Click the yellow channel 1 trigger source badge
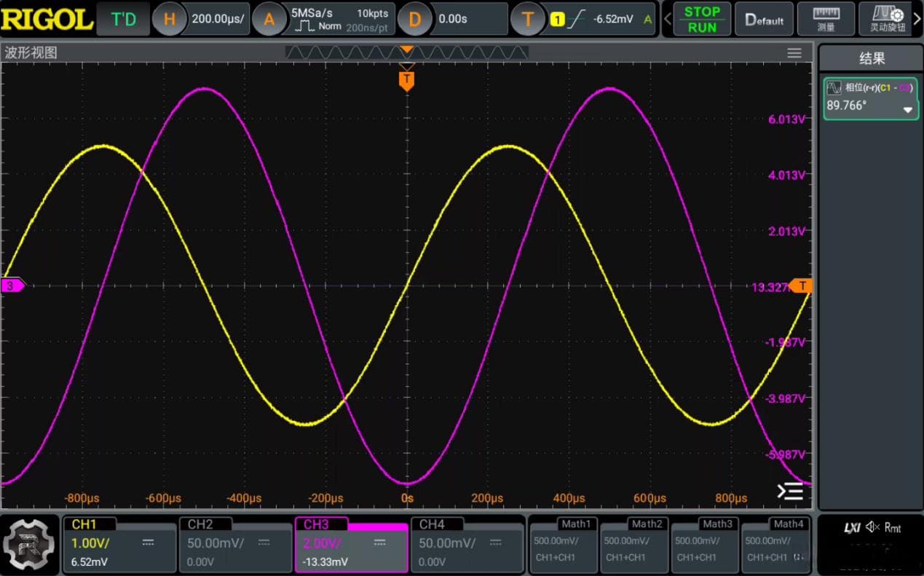The image size is (924, 576). 557,20
